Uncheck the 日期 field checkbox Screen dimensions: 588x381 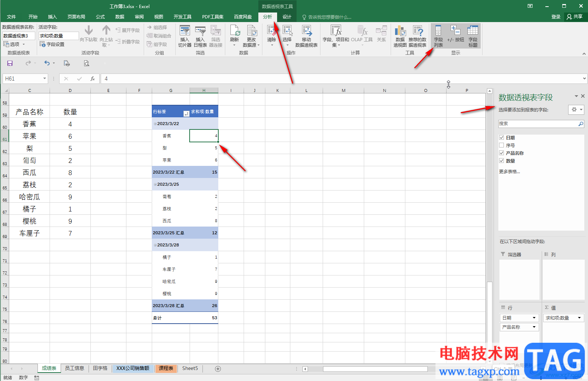(x=501, y=137)
